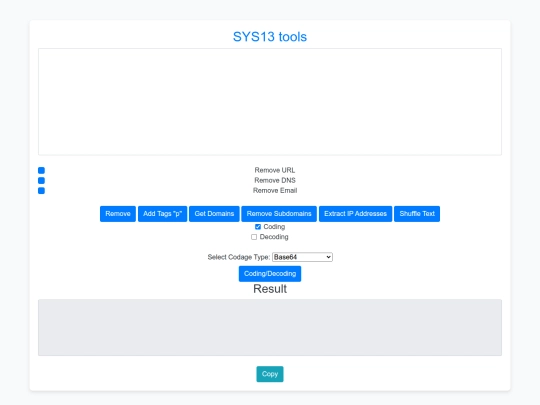Image resolution: width=540 pixels, height=405 pixels.
Task: Click the blue Remove button
Action: [x=118, y=214]
